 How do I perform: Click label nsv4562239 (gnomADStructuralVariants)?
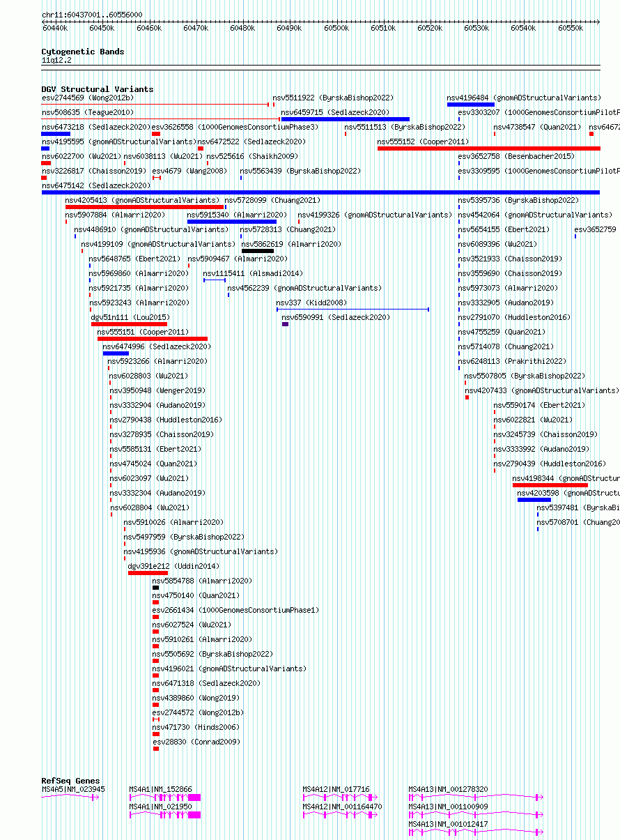point(304,288)
